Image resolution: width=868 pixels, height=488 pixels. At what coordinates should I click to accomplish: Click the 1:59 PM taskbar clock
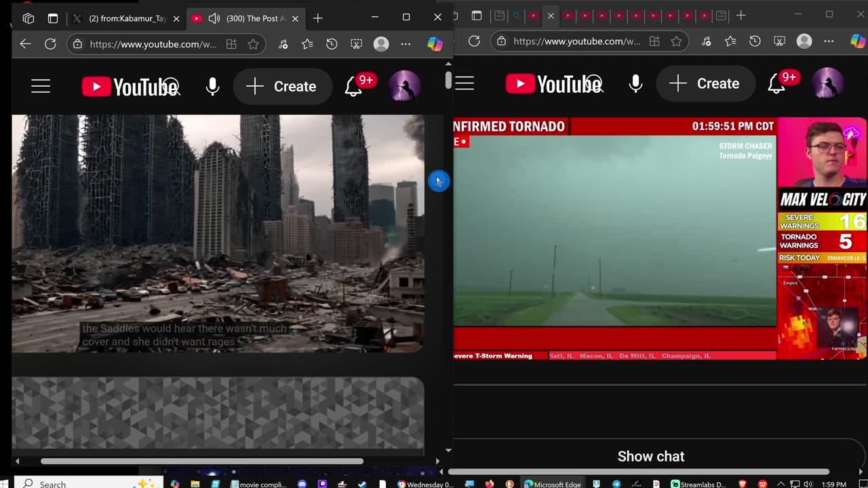click(x=834, y=484)
